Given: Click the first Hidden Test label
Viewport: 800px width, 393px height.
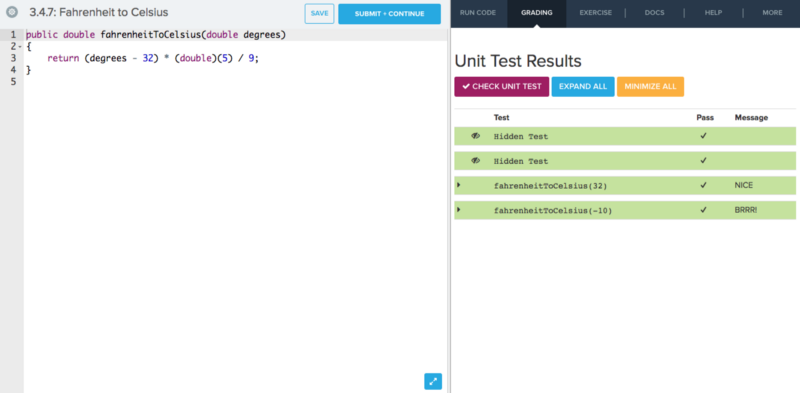Looking at the screenshot, I should 520,136.
